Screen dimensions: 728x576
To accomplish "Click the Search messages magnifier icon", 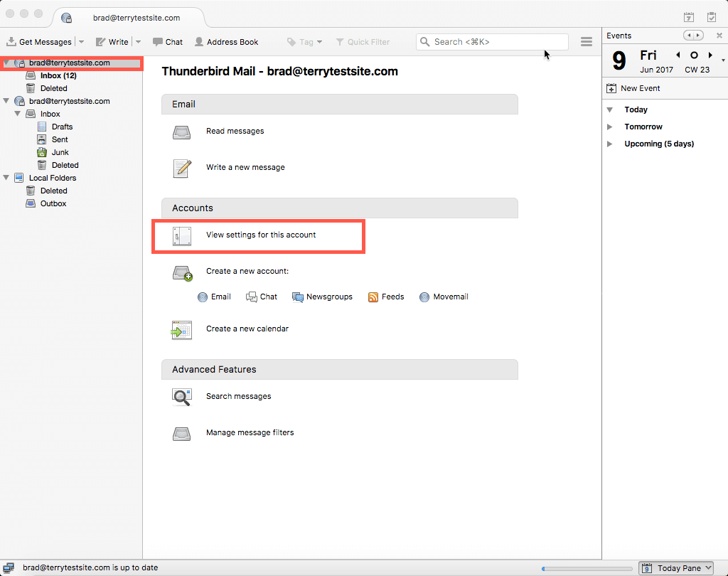I will click(181, 398).
